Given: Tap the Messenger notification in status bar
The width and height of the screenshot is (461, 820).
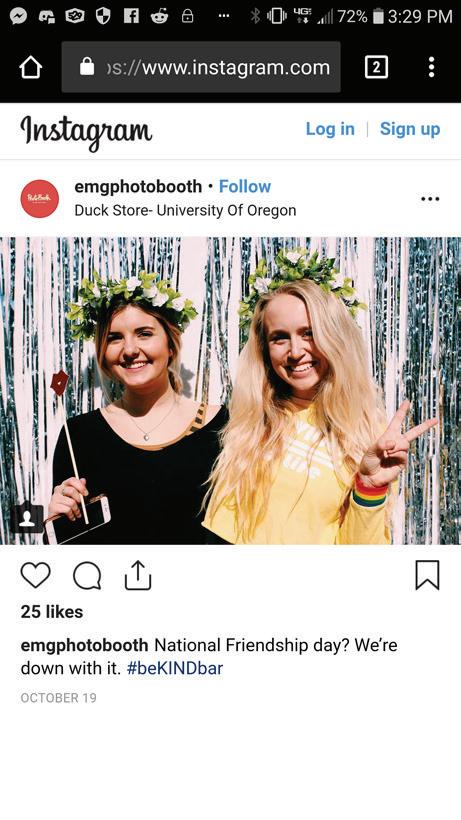Looking at the screenshot, I should click(19, 16).
